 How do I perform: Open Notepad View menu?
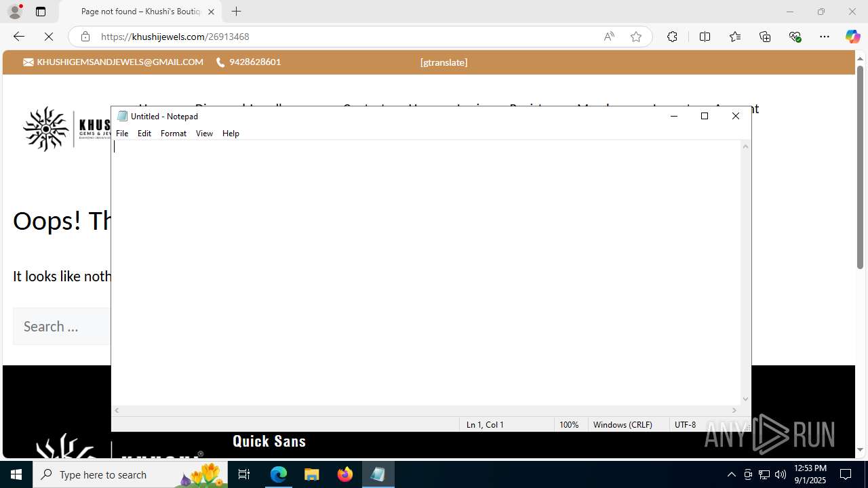[204, 134]
